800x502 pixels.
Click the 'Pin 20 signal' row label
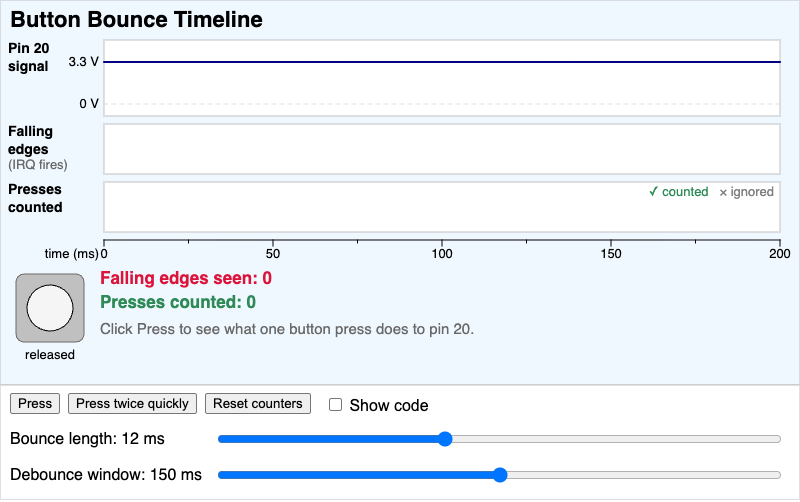coord(29,57)
